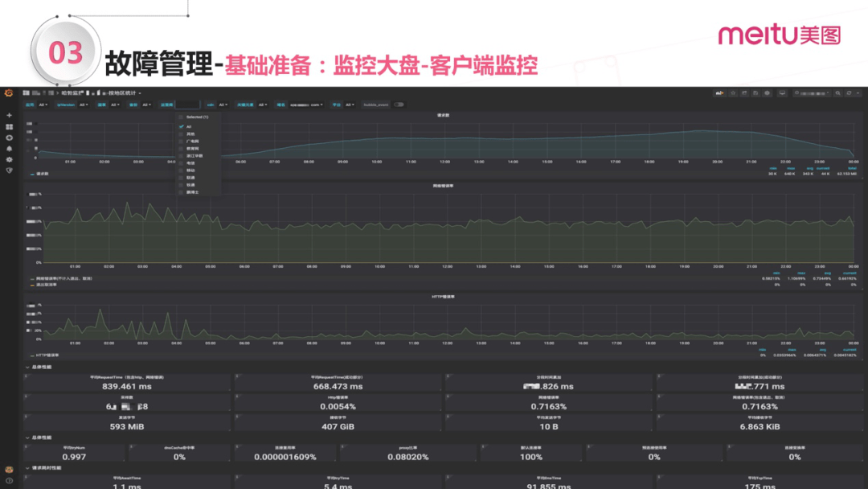Toggle the 网络错误率(不计入退出、取消) legend series
The width and height of the screenshot is (868, 489).
[63, 278]
